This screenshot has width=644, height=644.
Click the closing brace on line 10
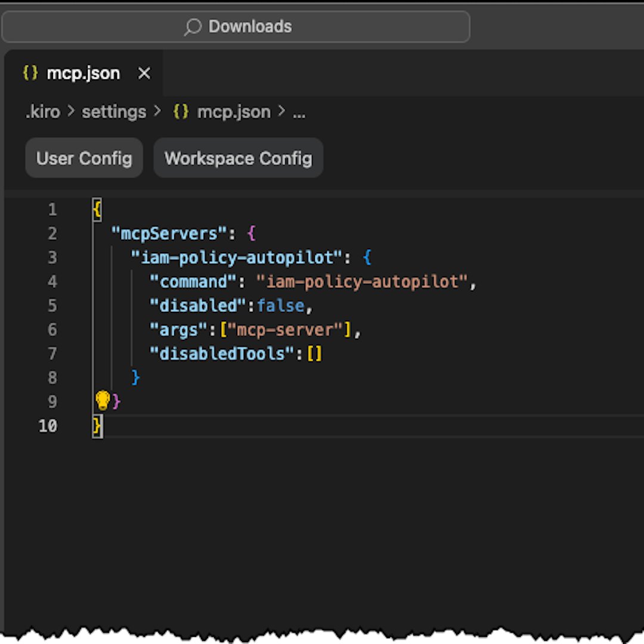97,425
